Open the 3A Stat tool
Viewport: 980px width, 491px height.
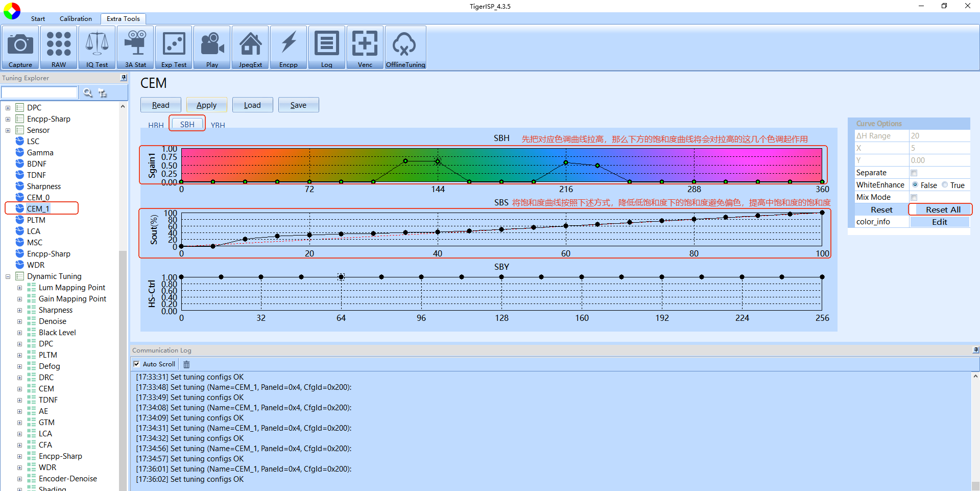135,48
